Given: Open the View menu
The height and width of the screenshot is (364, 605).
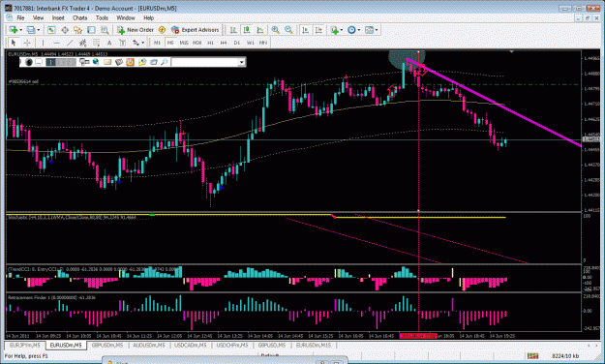Looking at the screenshot, I should click(38, 17).
